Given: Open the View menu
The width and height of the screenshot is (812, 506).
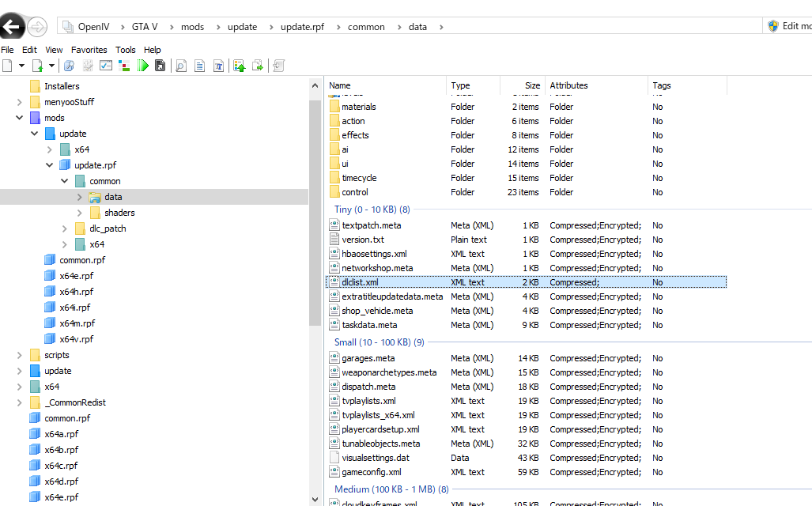Looking at the screenshot, I should pos(54,50).
